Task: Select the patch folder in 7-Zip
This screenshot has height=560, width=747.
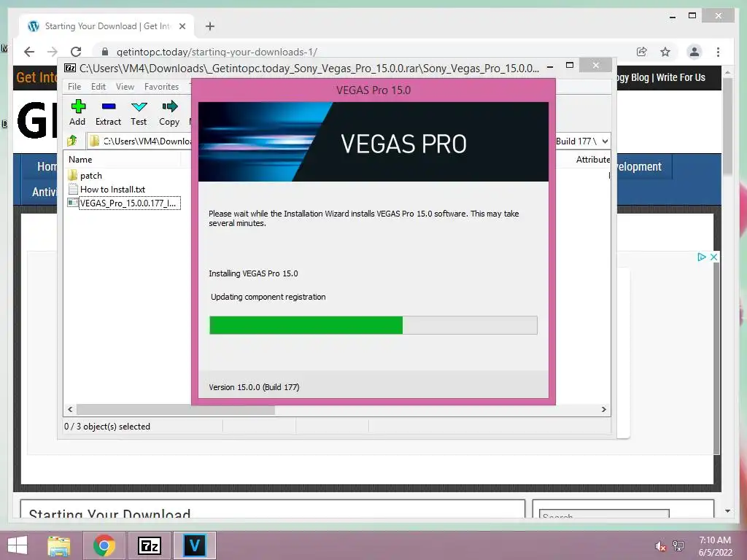Action: pos(85,175)
